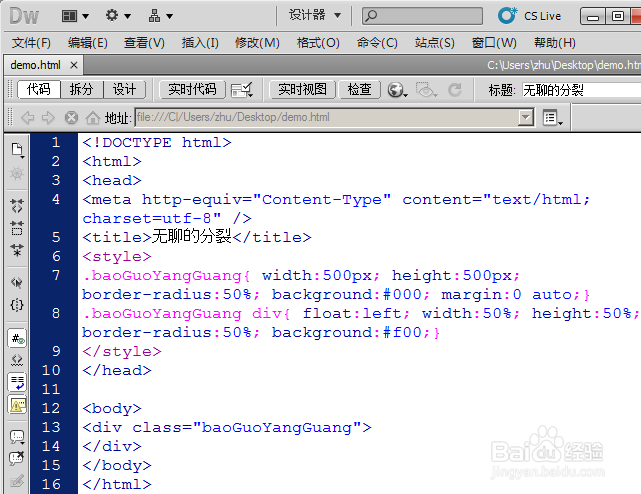Viewport: 641px width, 494px height.
Task: Click Balance Braces icon
Action: (17, 305)
